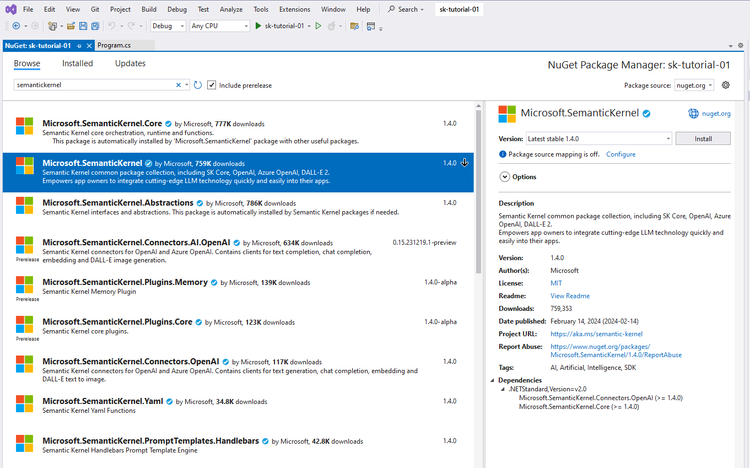Open package source settings gear
The width and height of the screenshot is (750, 468).
726,86
